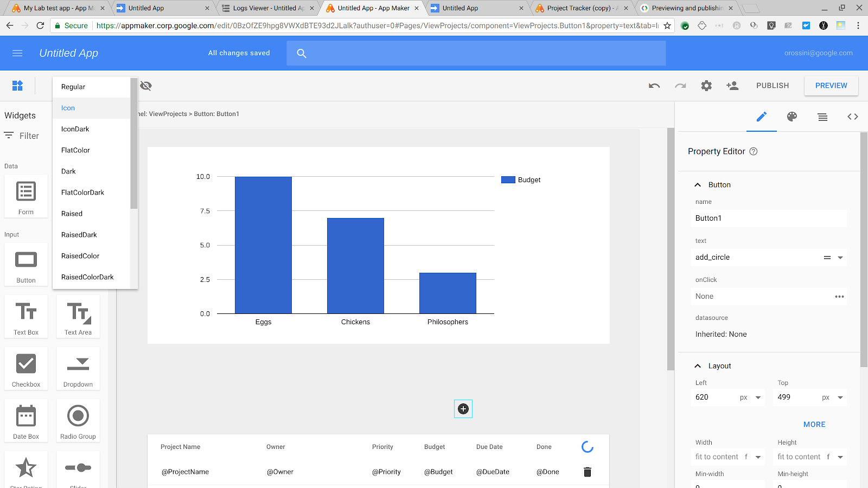Screen dimensions: 868x488
Task: Collapse the Layout section
Action: click(x=698, y=365)
